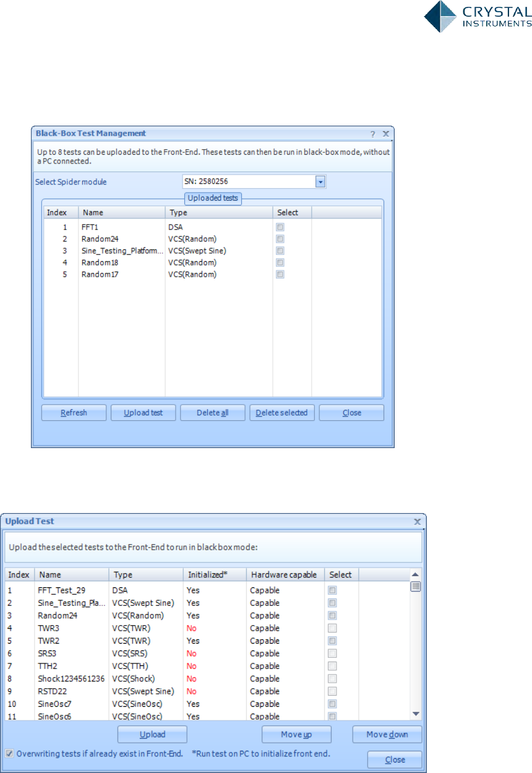
Task: Select the FFT1 row name
Action: click(90, 227)
